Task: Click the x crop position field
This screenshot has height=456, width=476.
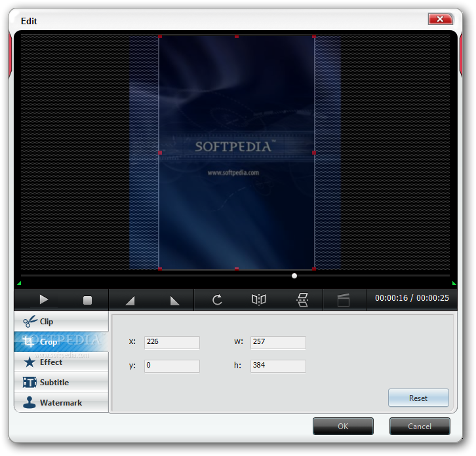Action: (x=172, y=342)
